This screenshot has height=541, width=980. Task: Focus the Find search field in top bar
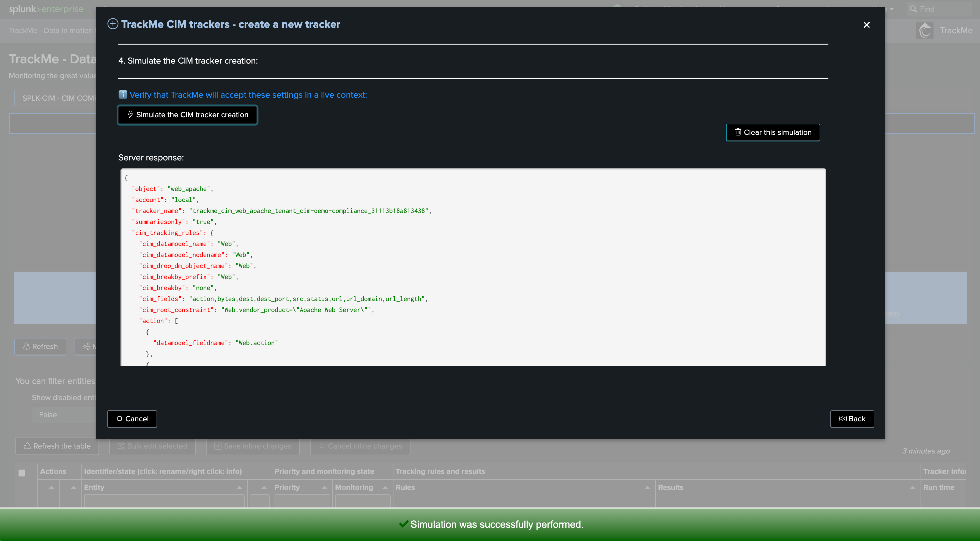[940, 9]
